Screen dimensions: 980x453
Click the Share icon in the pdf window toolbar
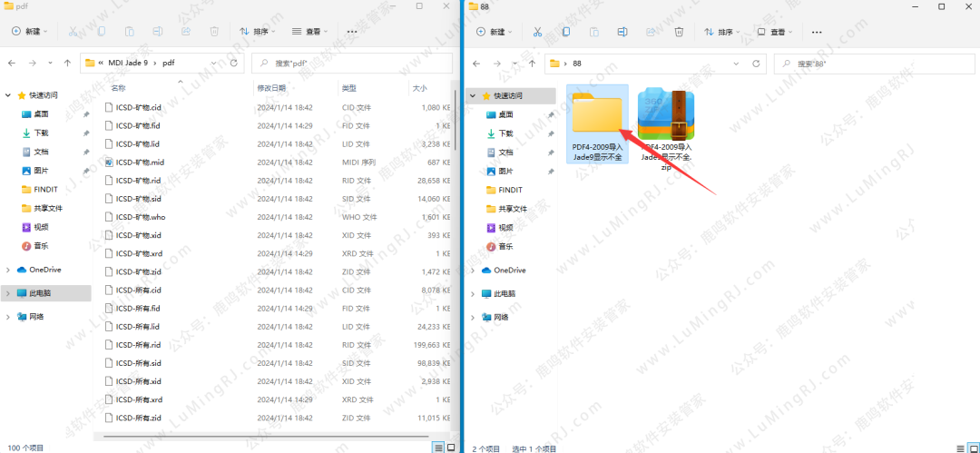tap(186, 31)
